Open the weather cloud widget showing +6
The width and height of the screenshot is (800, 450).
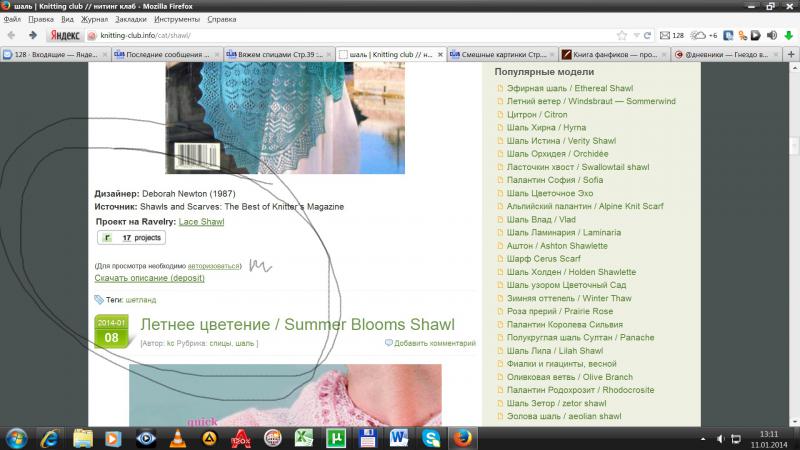[x=704, y=35]
